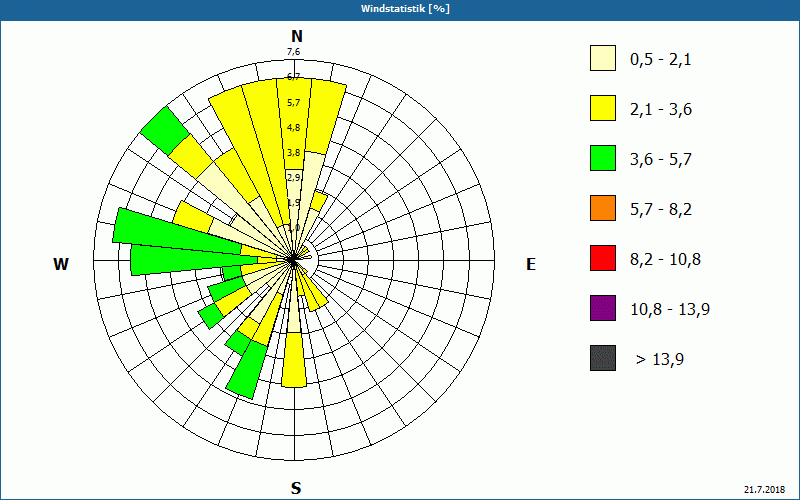Screen dimensions: 800x500
Task: Click the S compass label
Action: tap(296, 488)
